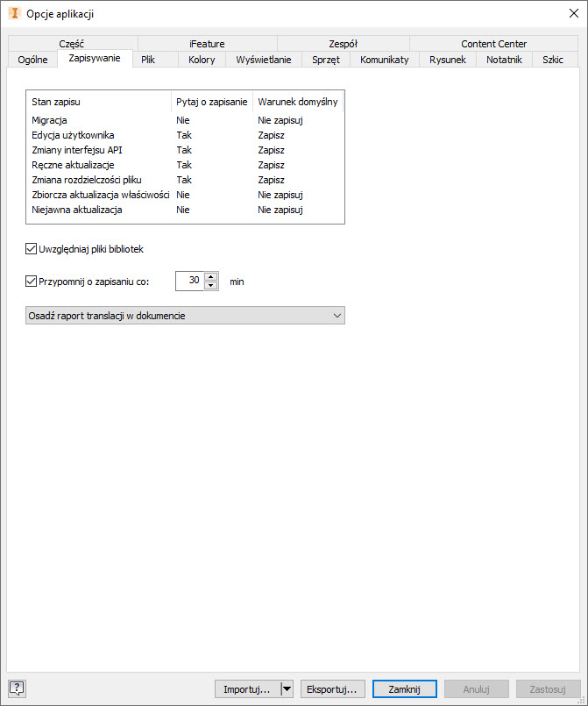Image resolution: width=588 pixels, height=706 pixels.
Task: Click the help question mark icon
Action: [16, 688]
